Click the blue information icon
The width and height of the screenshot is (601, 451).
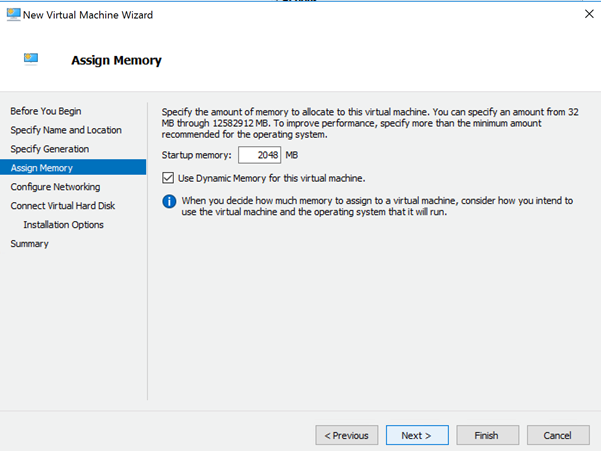click(169, 201)
